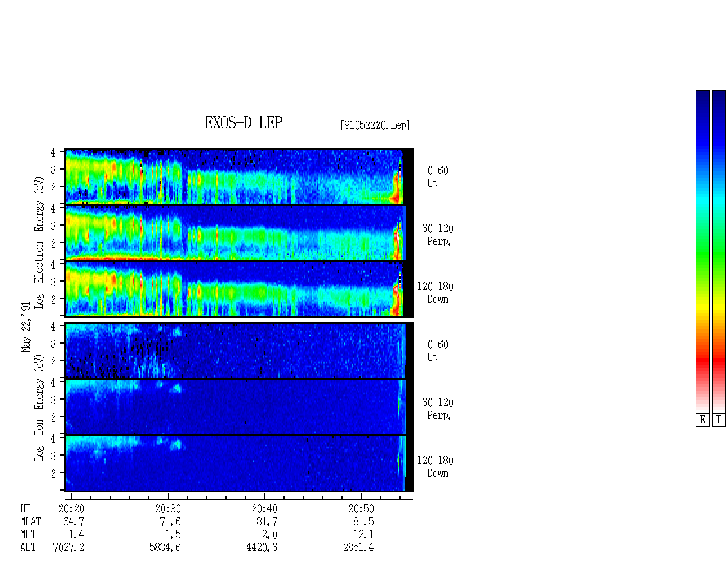The height and width of the screenshot is (564, 728).
Task: Select the 20:50 UT time value
Action: click(x=361, y=509)
